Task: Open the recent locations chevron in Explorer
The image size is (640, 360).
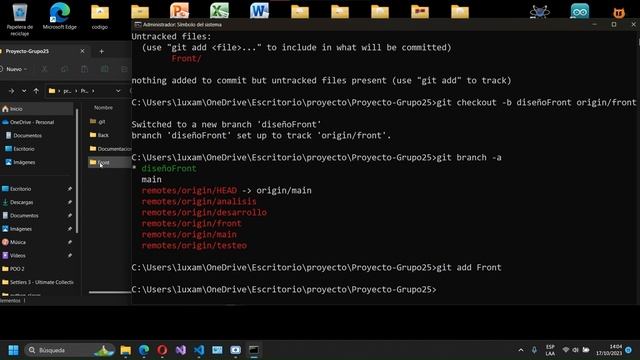Action: tap(24, 91)
